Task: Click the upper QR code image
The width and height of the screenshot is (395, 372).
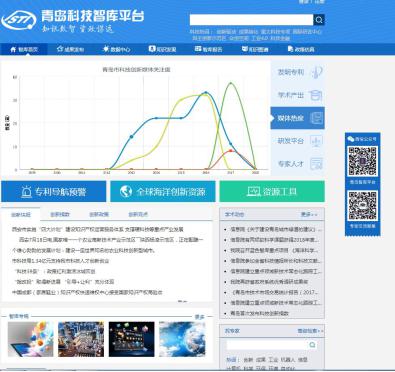Action: coord(363,161)
